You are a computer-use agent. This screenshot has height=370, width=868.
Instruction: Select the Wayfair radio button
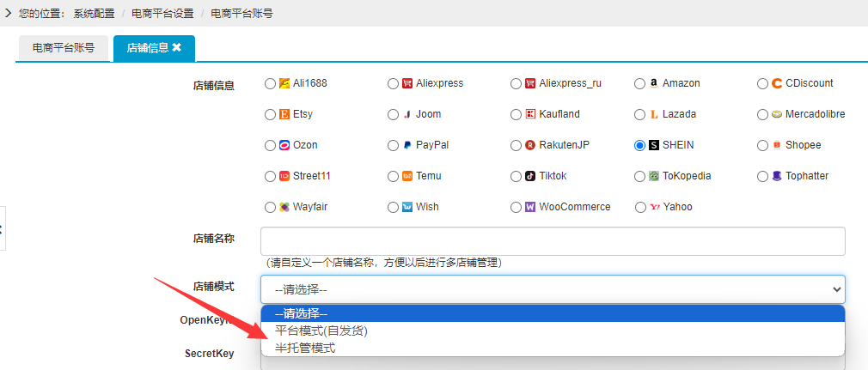[270, 208]
